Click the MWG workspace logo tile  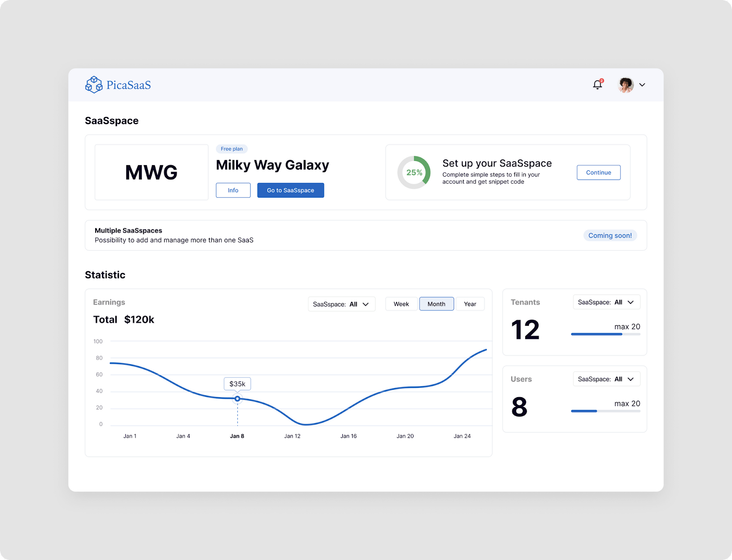point(151,172)
